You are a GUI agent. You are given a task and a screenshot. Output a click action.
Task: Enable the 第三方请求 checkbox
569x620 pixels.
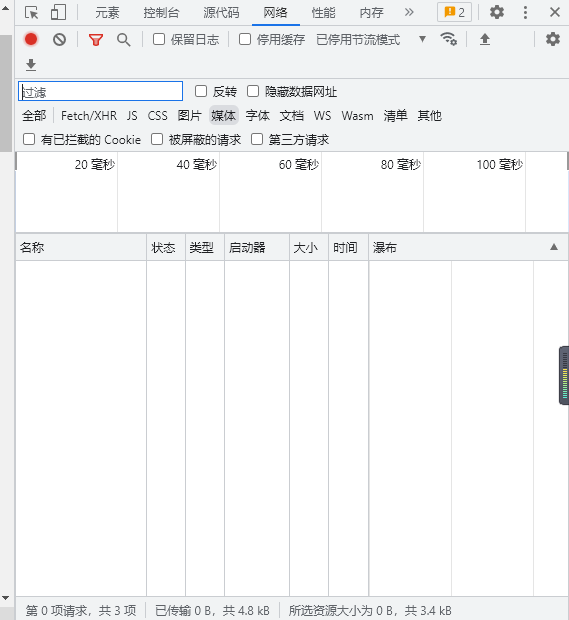click(x=257, y=139)
